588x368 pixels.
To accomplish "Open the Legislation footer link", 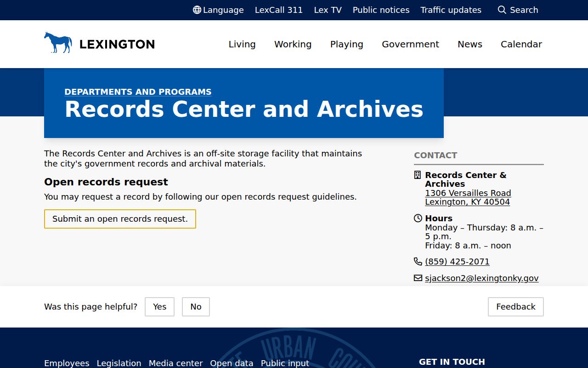I will (119, 363).
